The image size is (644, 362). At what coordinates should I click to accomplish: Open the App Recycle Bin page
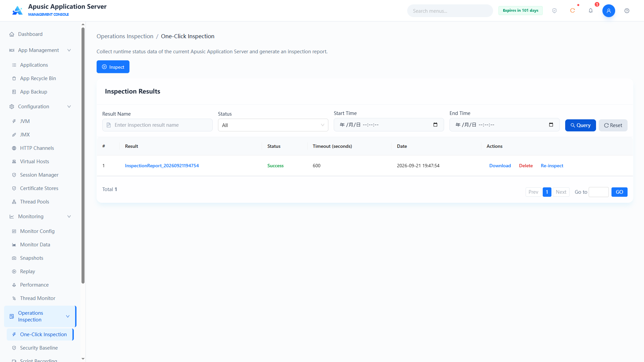40,78
